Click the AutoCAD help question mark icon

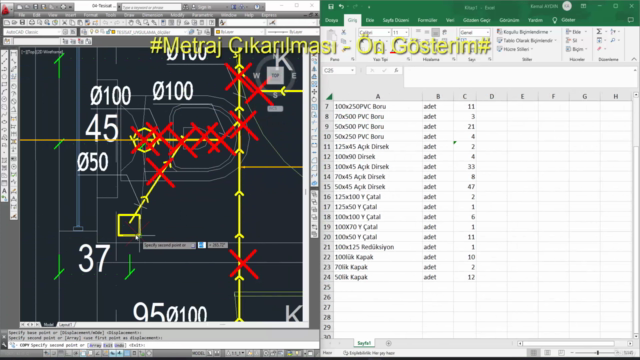coord(257,7)
